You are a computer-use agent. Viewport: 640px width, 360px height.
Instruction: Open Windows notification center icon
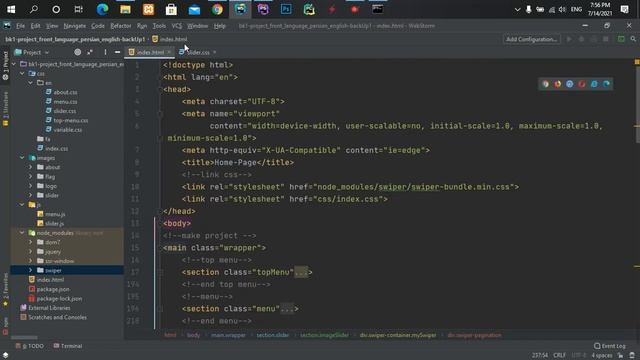(624, 9)
